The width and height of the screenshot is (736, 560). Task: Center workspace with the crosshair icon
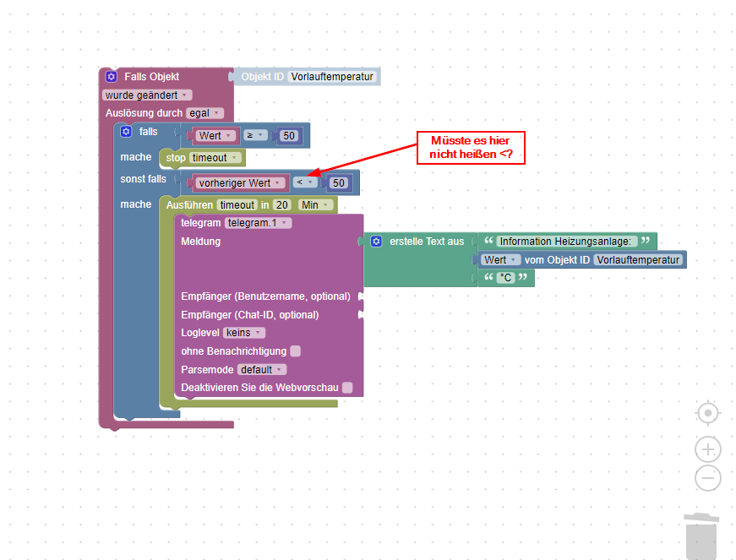pyautogui.click(x=708, y=413)
